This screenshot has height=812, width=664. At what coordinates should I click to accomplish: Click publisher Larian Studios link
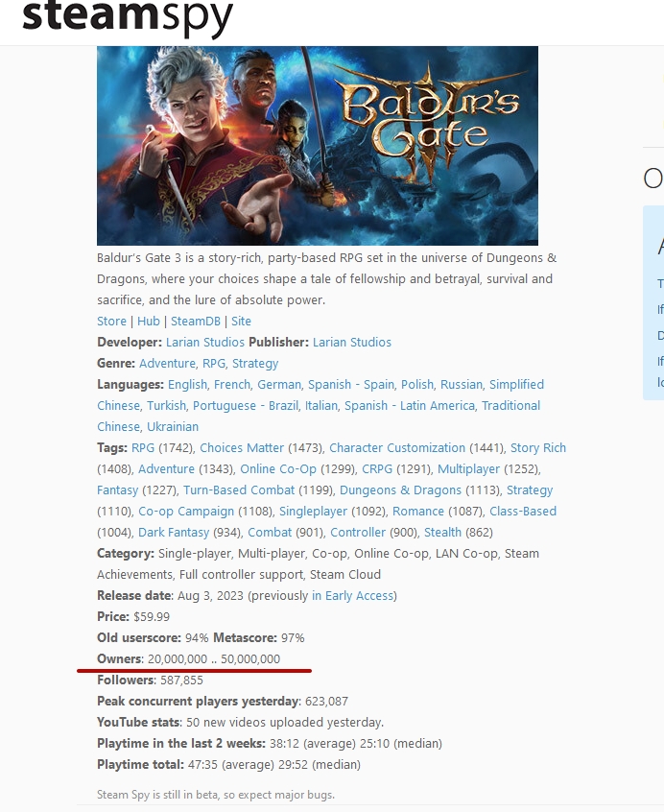(352, 343)
